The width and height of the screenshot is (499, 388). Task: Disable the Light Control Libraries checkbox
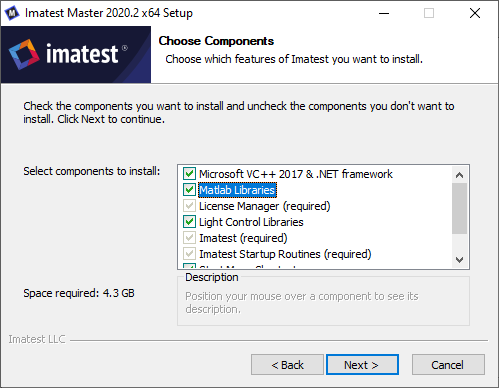[x=189, y=222]
